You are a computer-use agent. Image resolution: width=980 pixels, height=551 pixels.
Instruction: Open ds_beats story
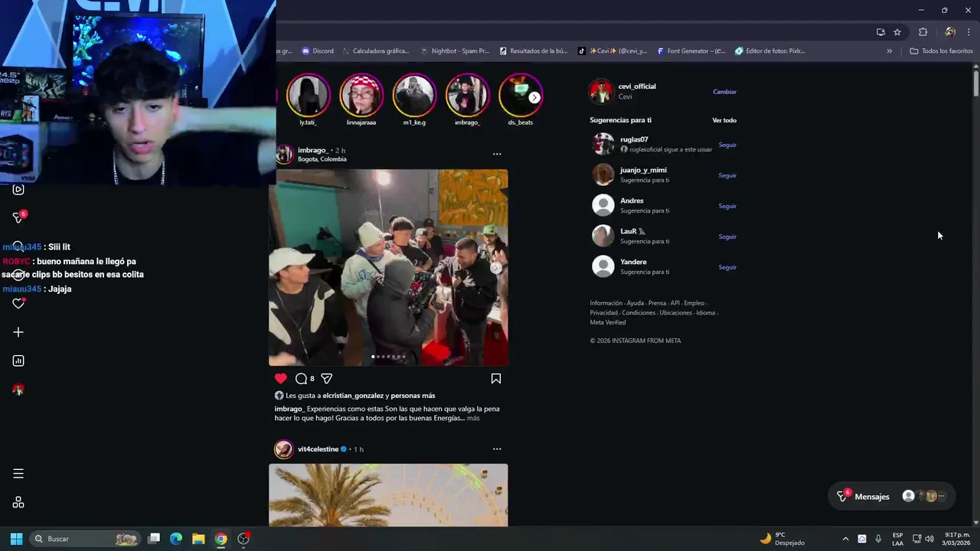[520, 95]
